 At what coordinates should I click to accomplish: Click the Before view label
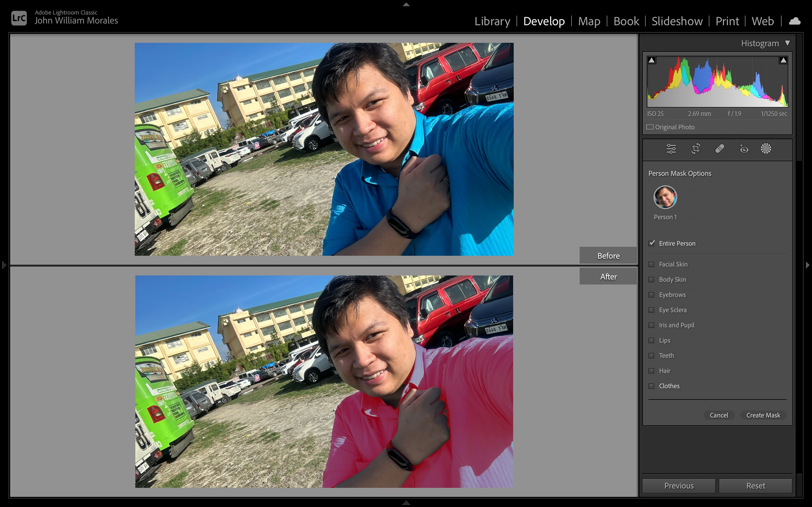608,255
